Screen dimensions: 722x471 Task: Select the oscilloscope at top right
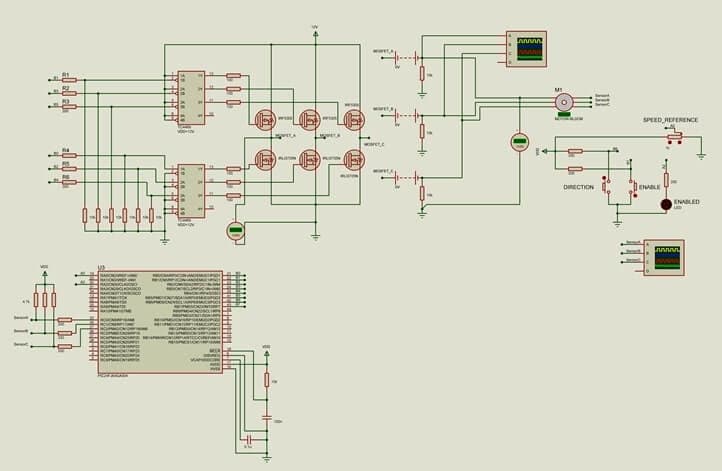tap(526, 47)
